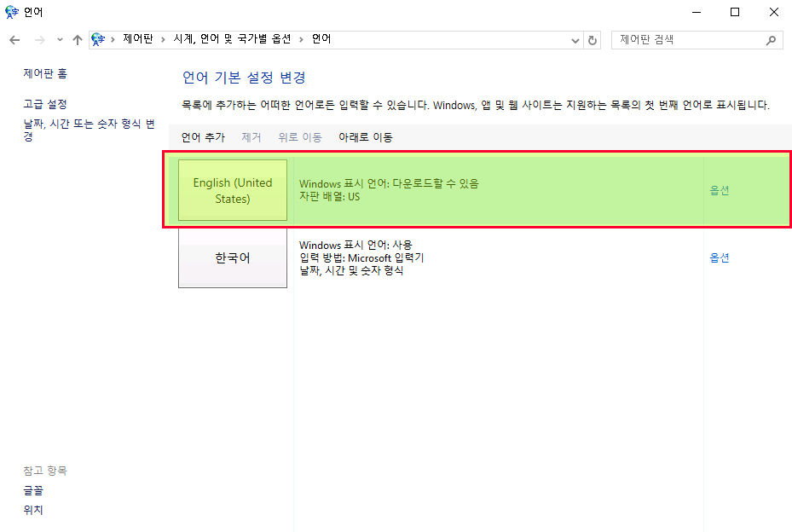Open 날짜, 시간 또는 숫자 형식 변경 link

click(x=89, y=130)
